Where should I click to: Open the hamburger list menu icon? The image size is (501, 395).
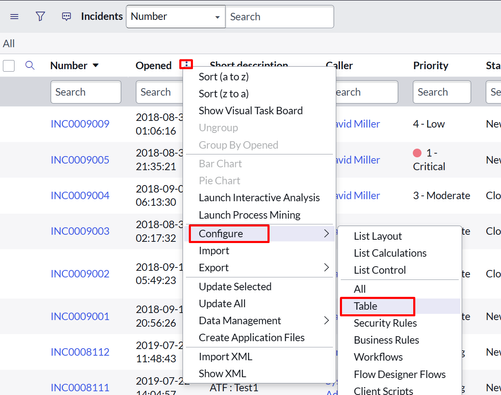pyautogui.click(x=14, y=16)
